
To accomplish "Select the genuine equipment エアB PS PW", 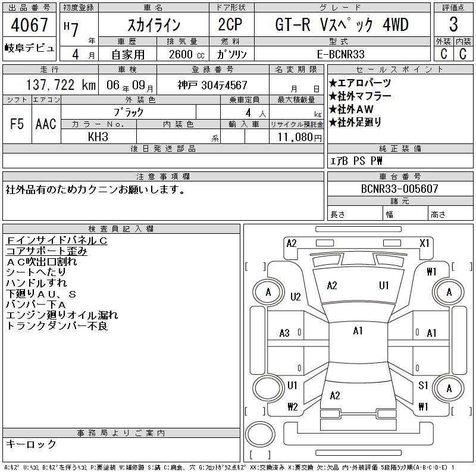I will click(356, 161).
